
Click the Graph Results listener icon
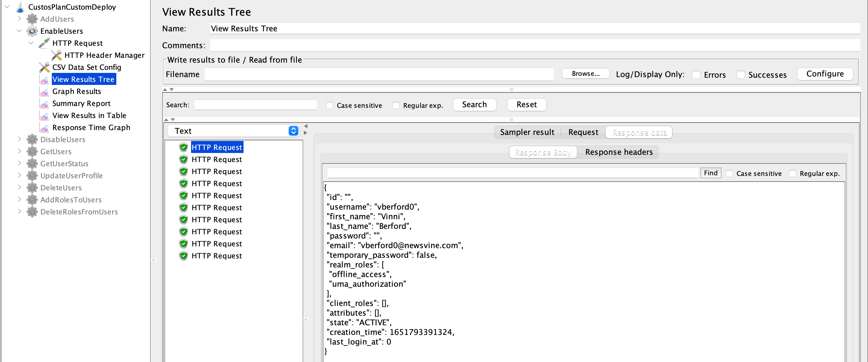click(x=44, y=92)
